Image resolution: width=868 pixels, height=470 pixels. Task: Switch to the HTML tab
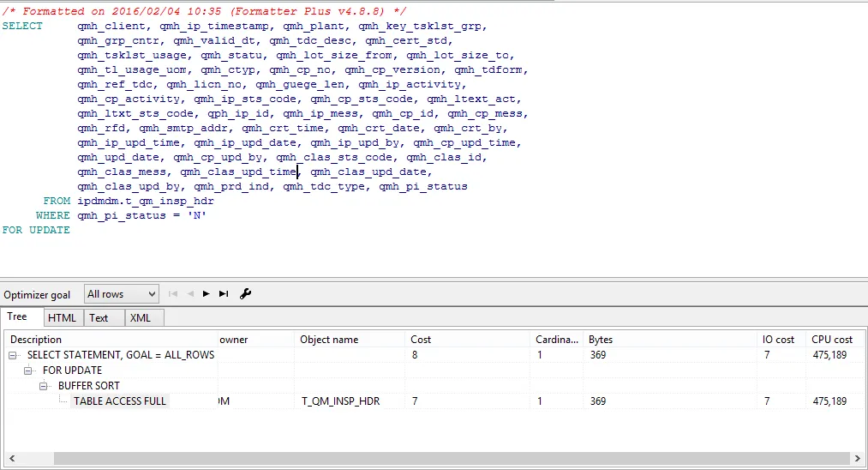pos(62,317)
